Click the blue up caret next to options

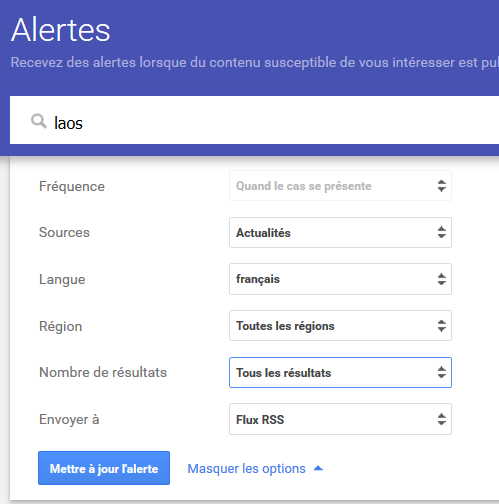point(319,468)
